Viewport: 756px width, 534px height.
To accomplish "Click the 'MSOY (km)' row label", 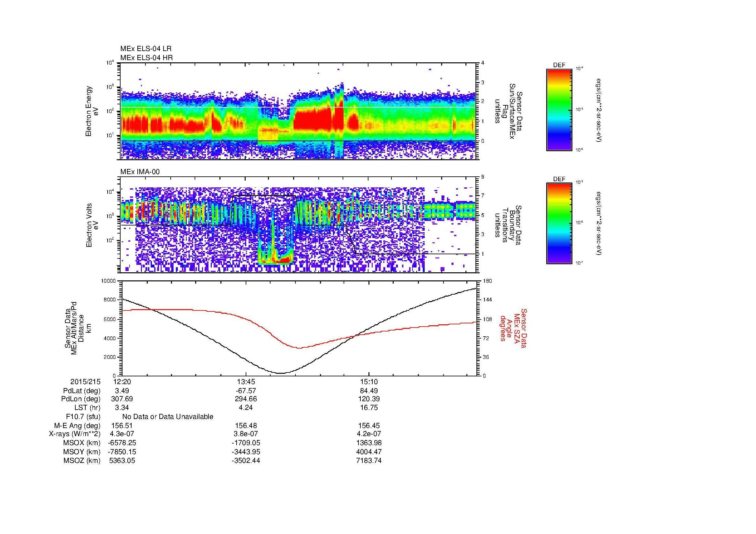I will pos(82,452).
